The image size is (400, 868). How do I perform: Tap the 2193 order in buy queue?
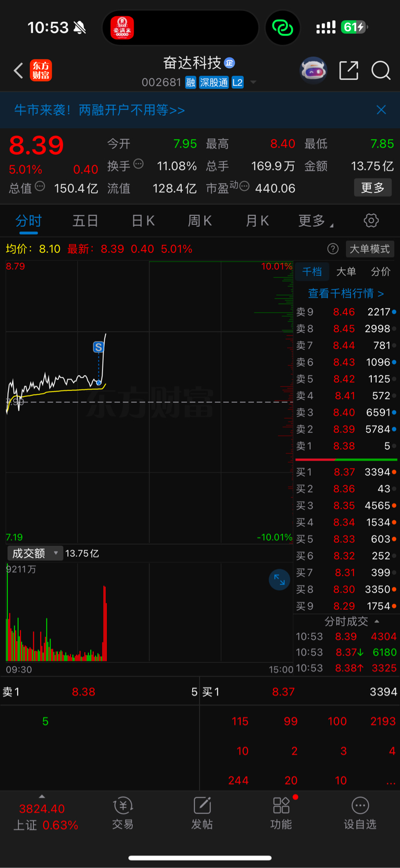[383, 722]
